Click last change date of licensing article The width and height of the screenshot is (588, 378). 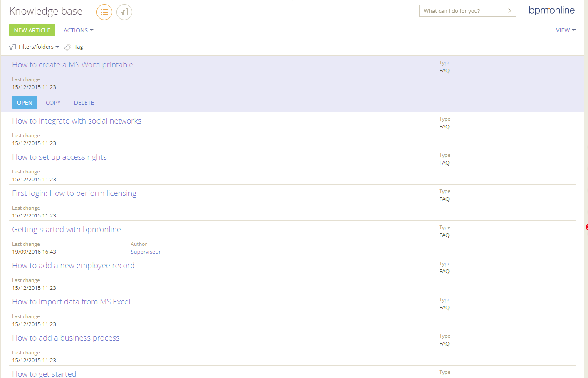coord(34,216)
